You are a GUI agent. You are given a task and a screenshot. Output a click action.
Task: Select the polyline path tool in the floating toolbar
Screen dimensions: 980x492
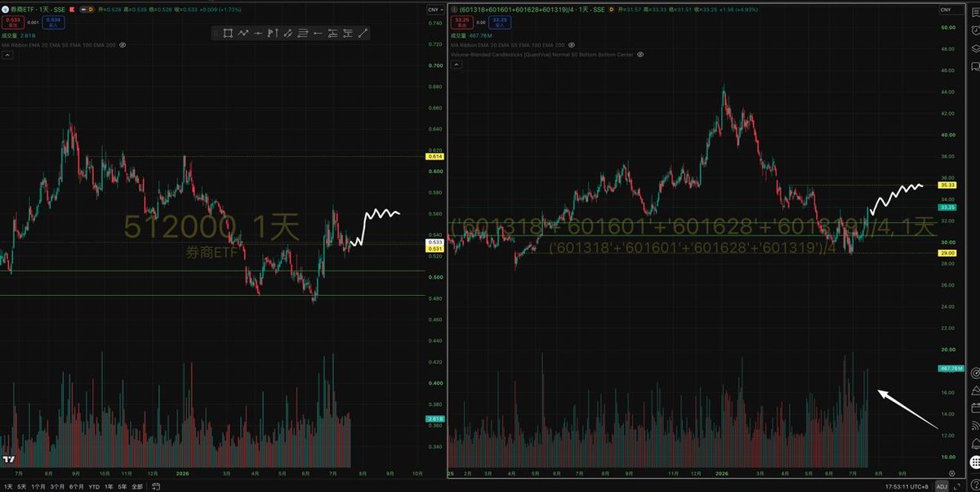[243, 33]
